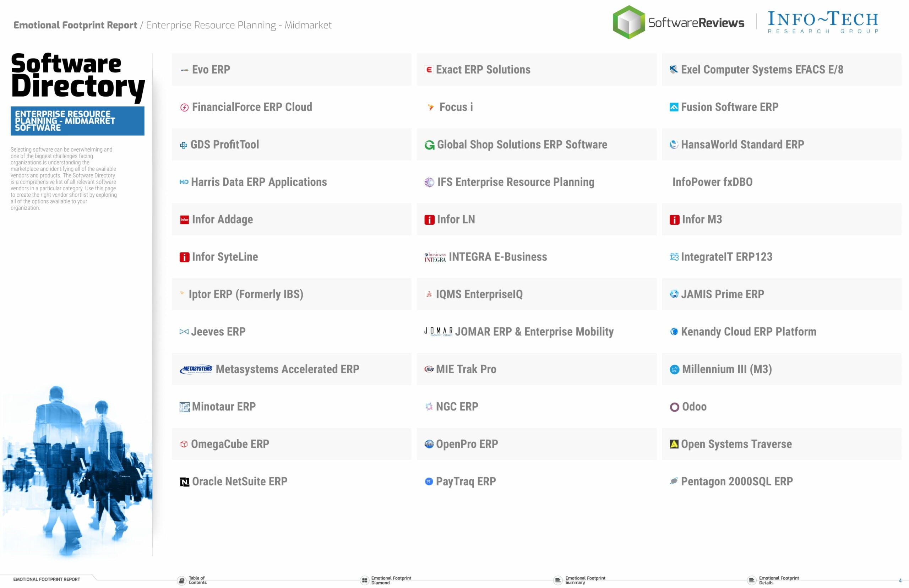Click the Oracle NetSuite ERP icon
The image size is (909, 588).
(183, 481)
